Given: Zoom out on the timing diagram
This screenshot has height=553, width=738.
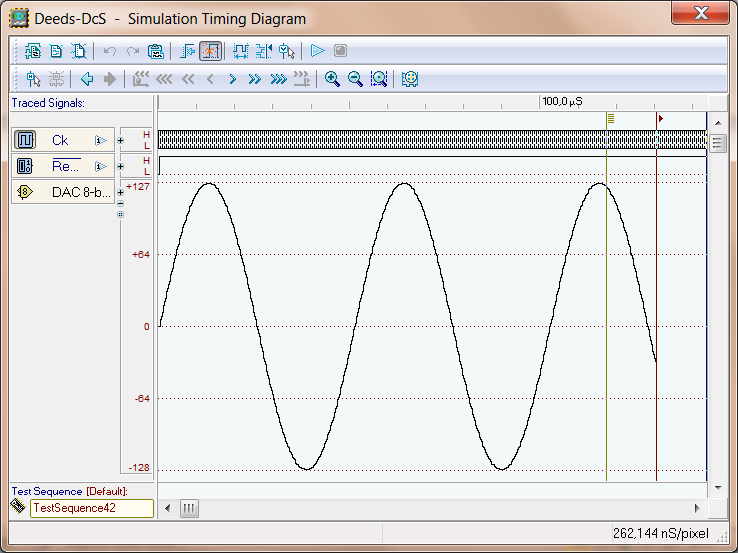Looking at the screenshot, I should (355, 79).
